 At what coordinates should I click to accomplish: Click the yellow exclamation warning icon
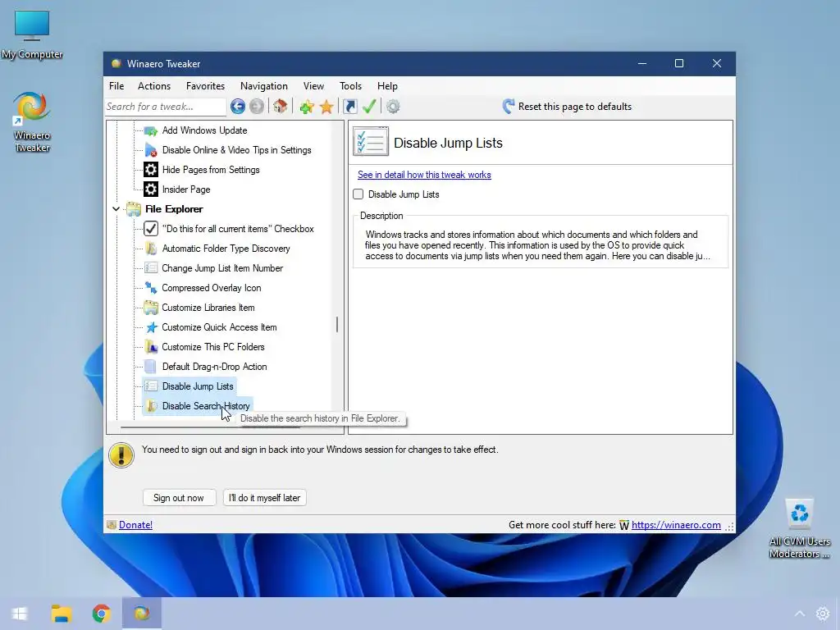coord(121,455)
